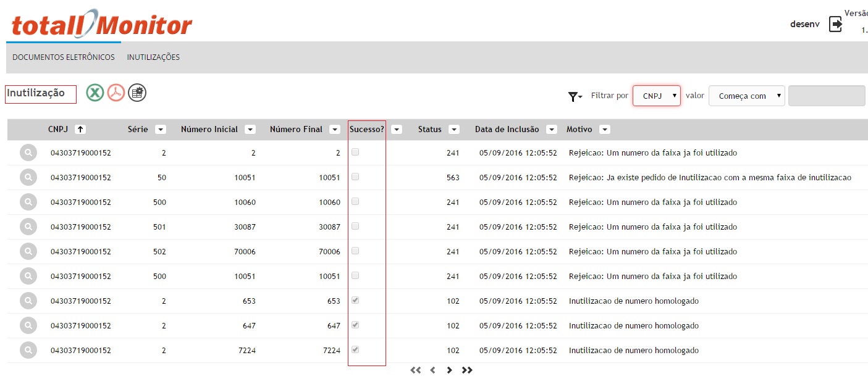Click the logout icon next to desenv
Screen dimensions: 868x384
tap(835, 24)
